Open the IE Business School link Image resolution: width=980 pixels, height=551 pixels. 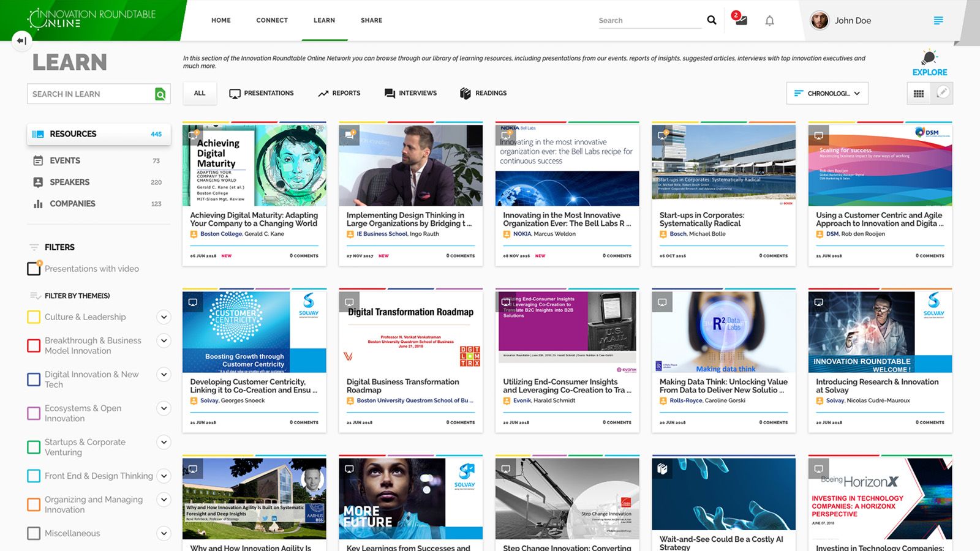pos(382,234)
